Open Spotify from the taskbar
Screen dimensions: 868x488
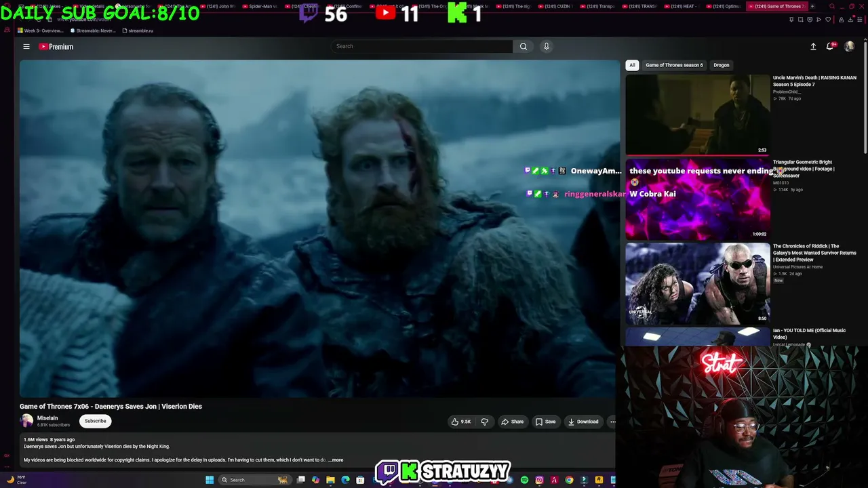pos(524,480)
